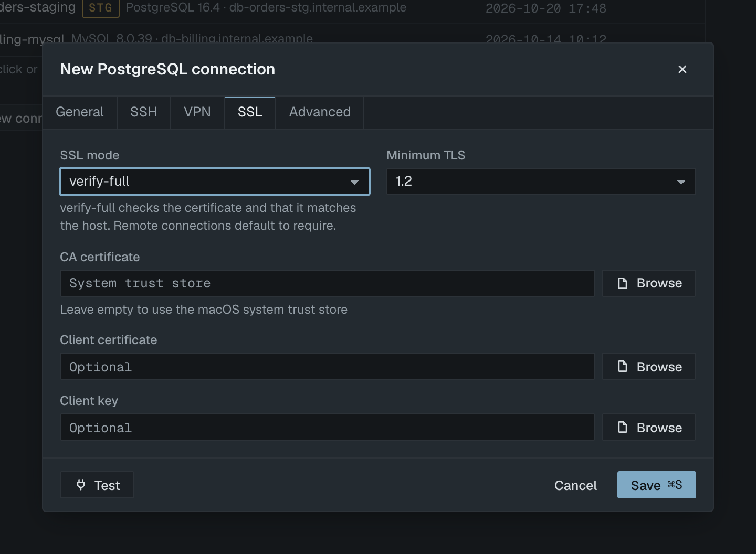
Task: Test the connection with the plug button
Action: (x=97, y=485)
